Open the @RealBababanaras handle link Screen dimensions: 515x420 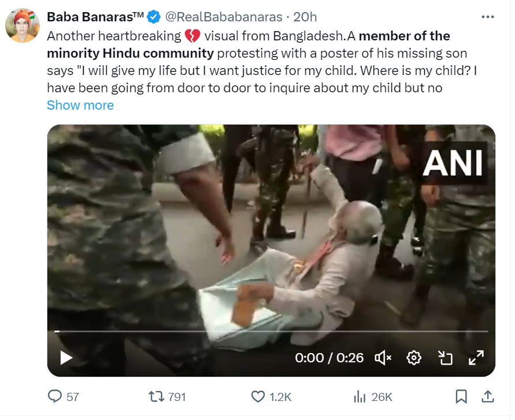tap(223, 17)
